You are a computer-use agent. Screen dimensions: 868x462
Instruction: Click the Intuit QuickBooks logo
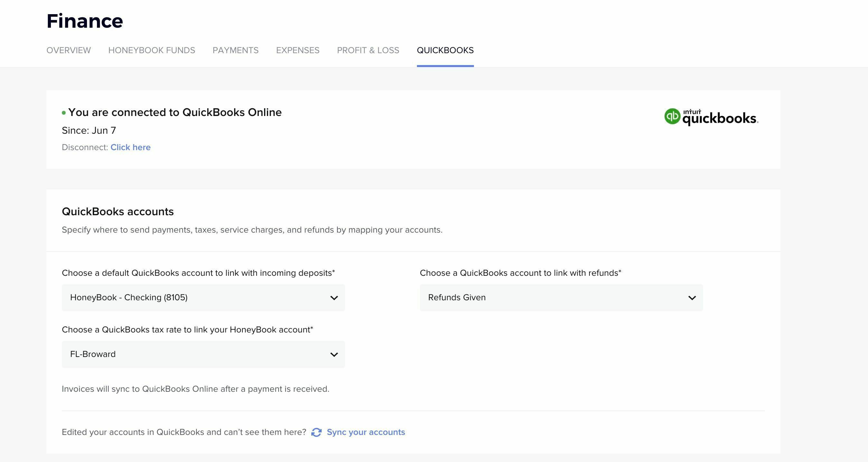click(711, 117)
